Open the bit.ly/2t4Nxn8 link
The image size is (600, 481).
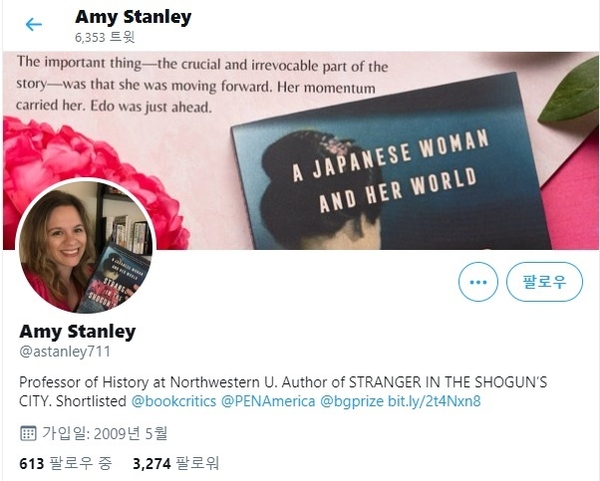[434, 401]
